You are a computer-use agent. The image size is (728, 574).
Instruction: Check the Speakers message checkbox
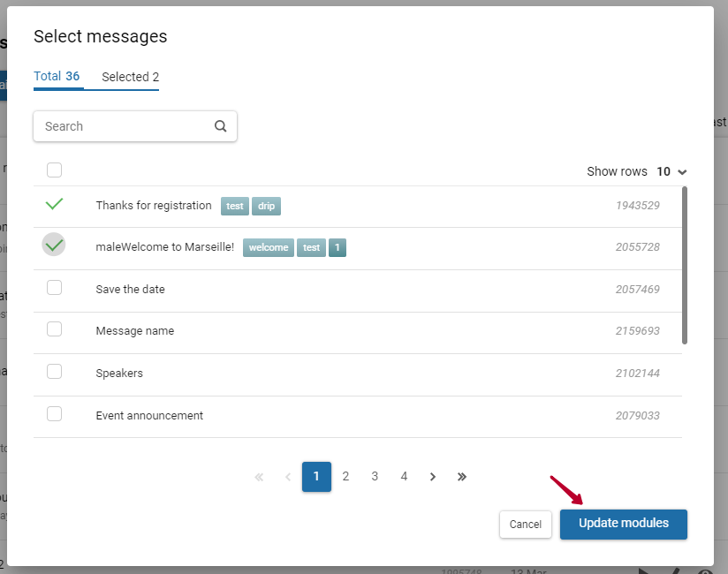pos(54,371)
